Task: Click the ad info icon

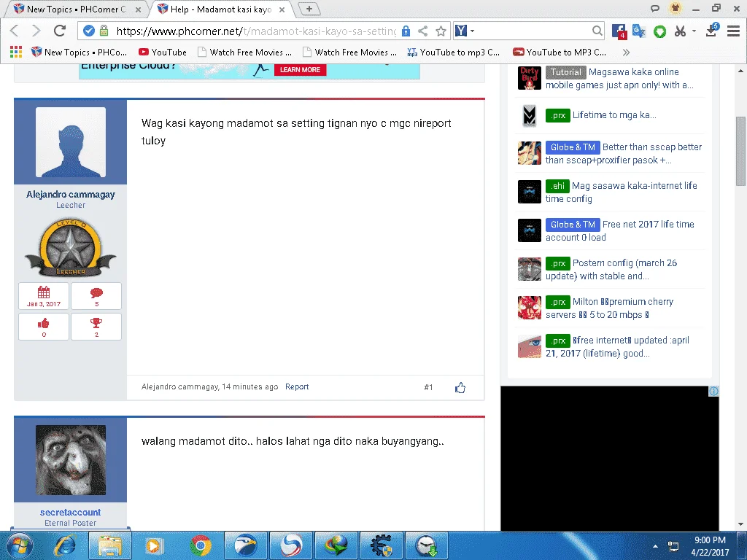Action: click(713, 392)
